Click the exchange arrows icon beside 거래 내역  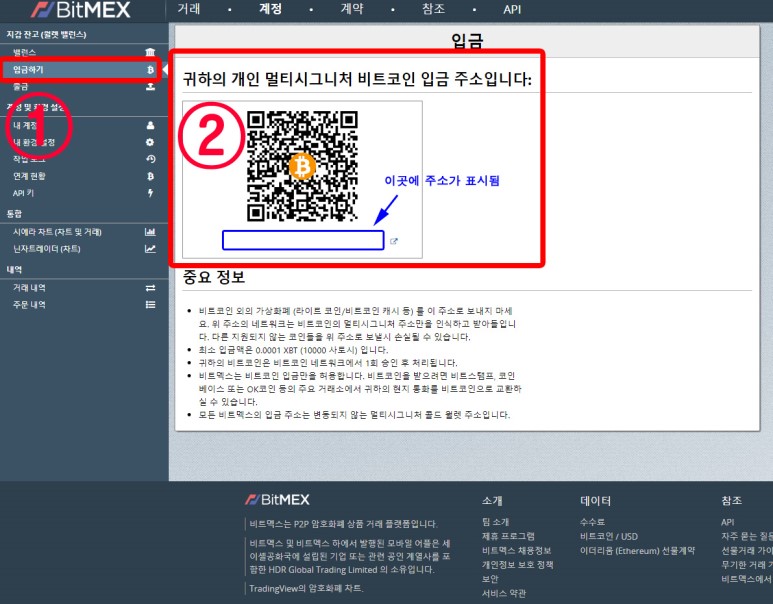[150, 288]
